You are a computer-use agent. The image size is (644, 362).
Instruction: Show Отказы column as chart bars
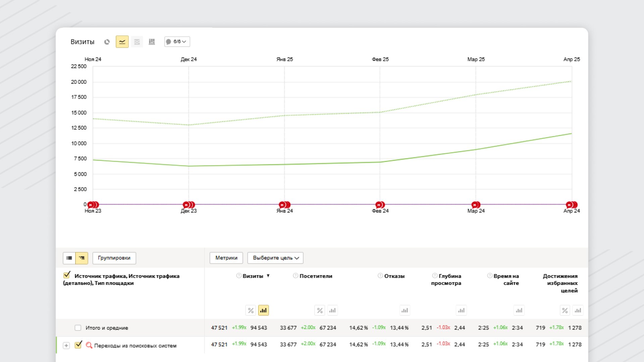(x=405, y=310)
